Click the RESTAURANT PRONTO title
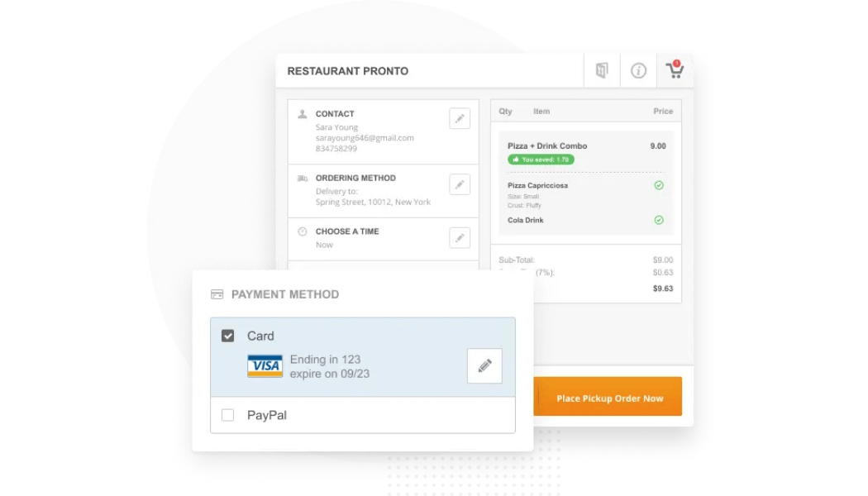The image size is (868, 496). [348, 71]
